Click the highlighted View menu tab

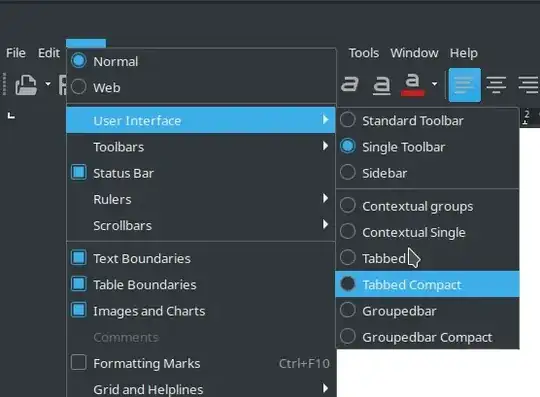point(86,43)
